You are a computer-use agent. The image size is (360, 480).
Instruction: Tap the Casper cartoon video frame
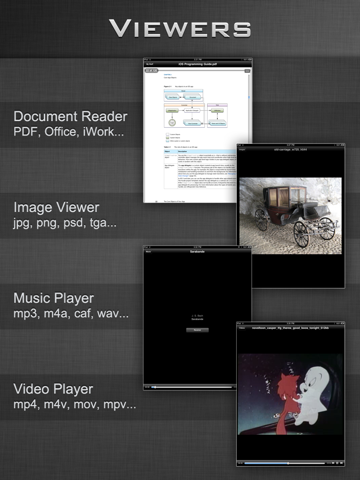pos(290,394)
